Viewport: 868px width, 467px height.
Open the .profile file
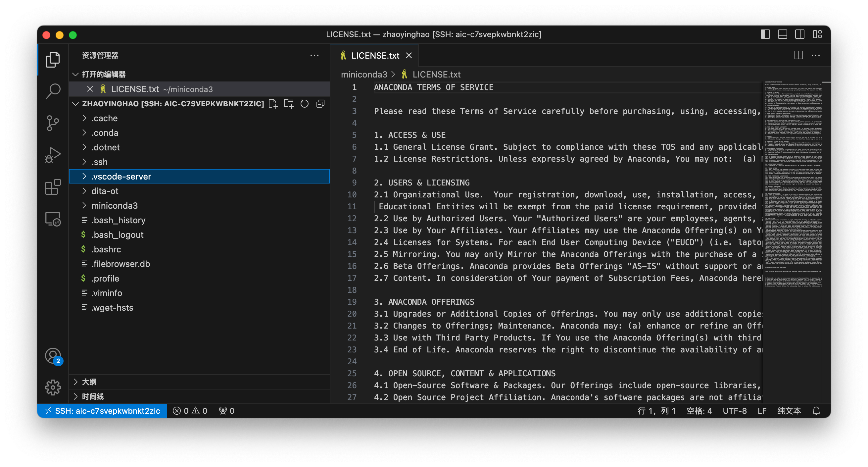click(199, 279)
